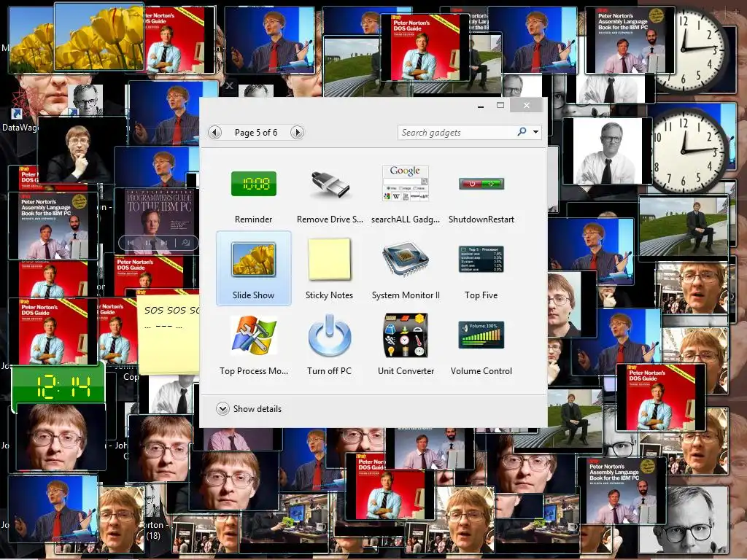
Task: Select the Top Process Monitor gadget icon
Action: click(x=253, y=335)
